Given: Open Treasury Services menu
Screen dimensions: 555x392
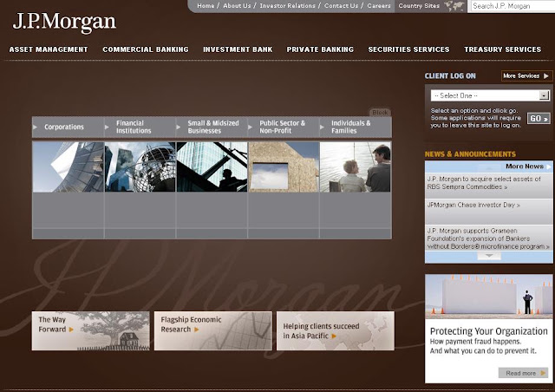Looking at the screenshot, I should point(503,49).
